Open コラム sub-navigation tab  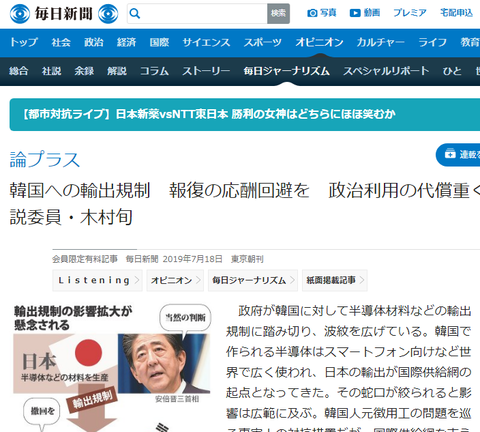[x=154, y=71]
